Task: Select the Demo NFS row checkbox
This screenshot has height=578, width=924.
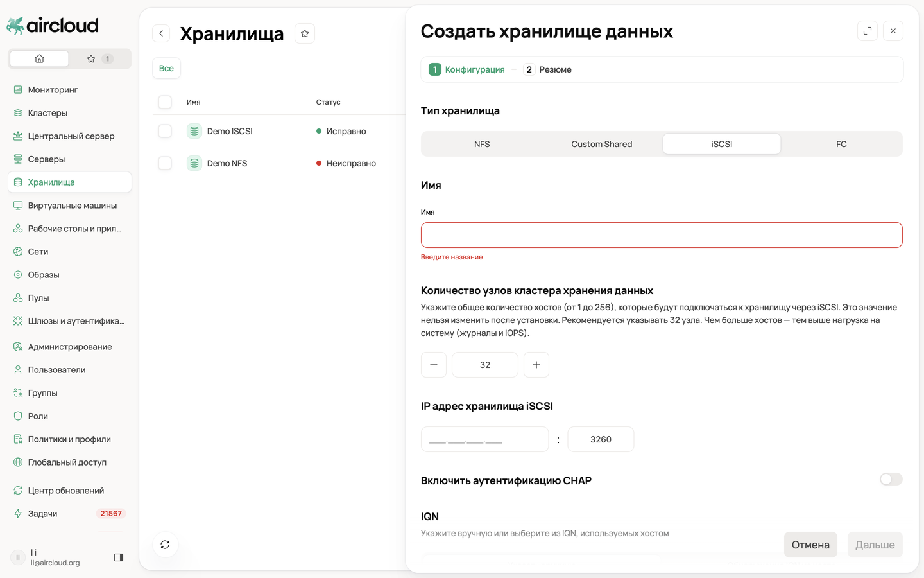Action: point(165,163)
